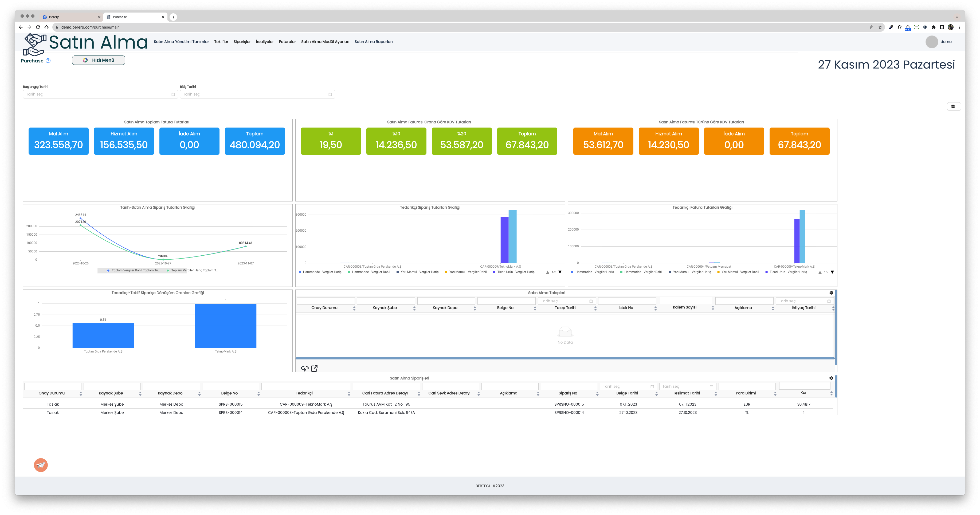Toggle Yarı Mamul - Vergiler Dahil in Tedarikçi Sipariş legend
Screen dimensions: 980x515
tap(466, 272)
